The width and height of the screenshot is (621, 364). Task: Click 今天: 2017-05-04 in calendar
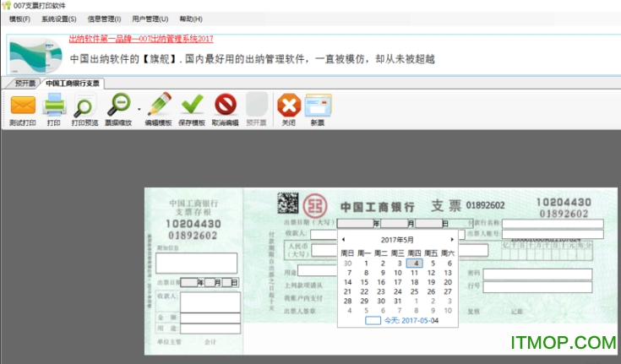pyautogui.click(x=409, y=321)
